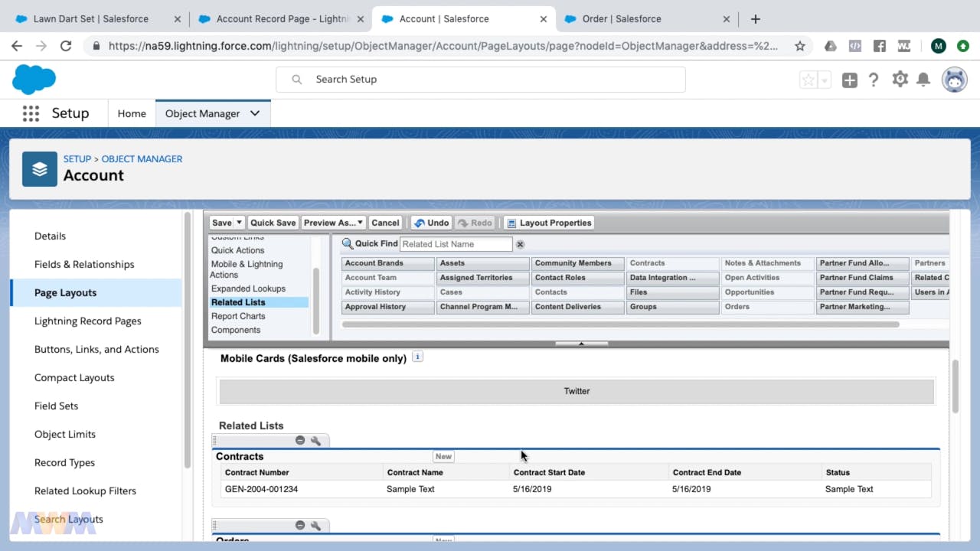Select the Account Brands related list item
The width and height of the screenshot is (980, 551).
coord(388,263)
